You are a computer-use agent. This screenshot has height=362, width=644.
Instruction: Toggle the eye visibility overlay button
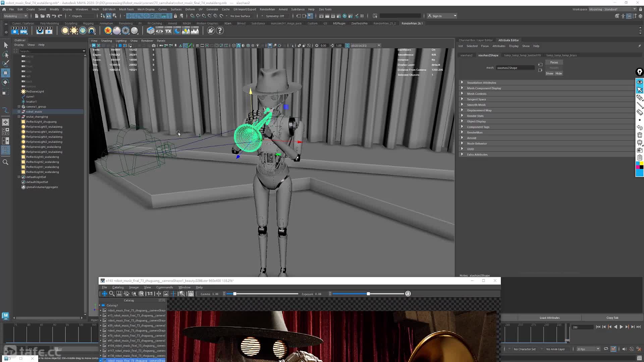(x=640, y=82)
